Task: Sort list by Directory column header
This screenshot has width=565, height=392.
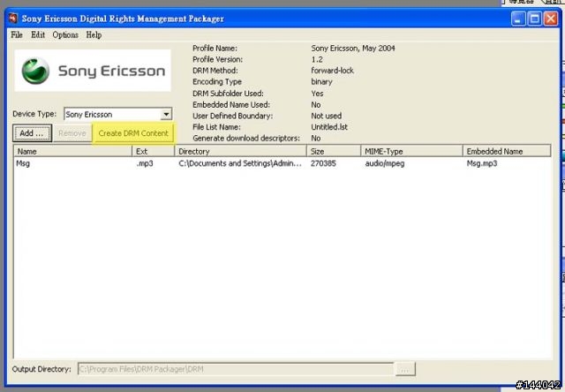Action: point(240,151)
